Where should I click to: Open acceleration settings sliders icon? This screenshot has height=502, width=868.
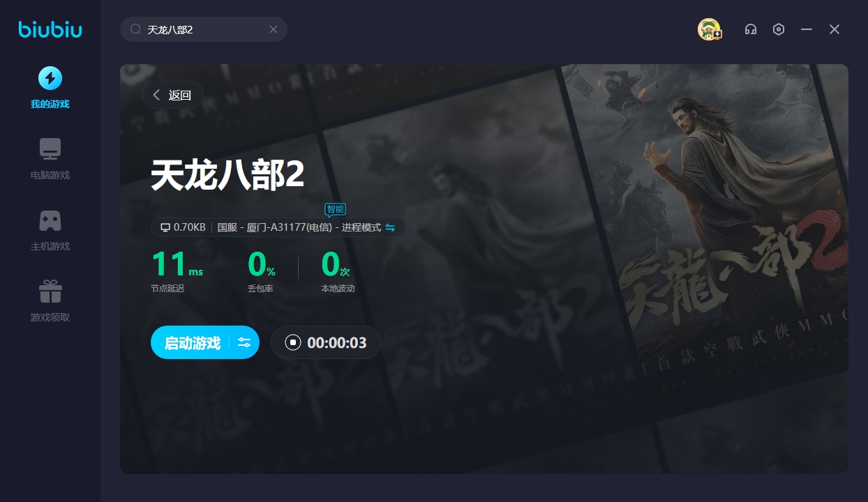pos(244,342)
